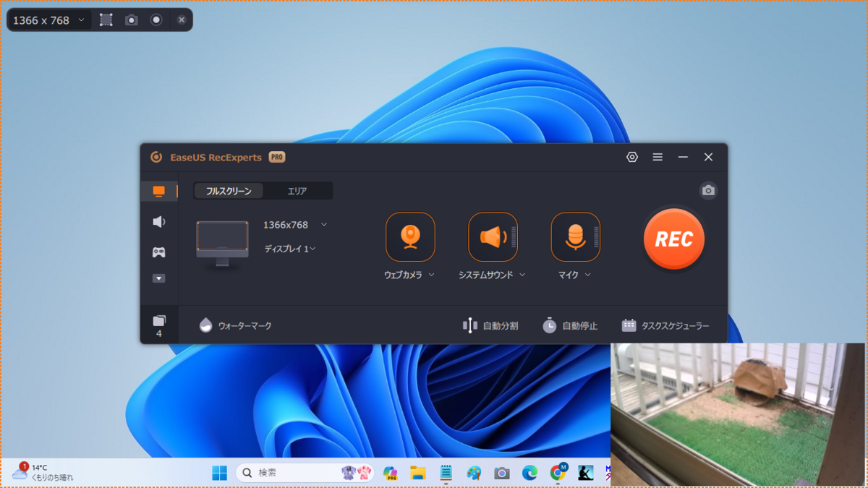Image resolution: width=868 pixels, height=488 pixels.
Task: Select audio recording mode in sidebar
Action: click(x=158, y=222)
